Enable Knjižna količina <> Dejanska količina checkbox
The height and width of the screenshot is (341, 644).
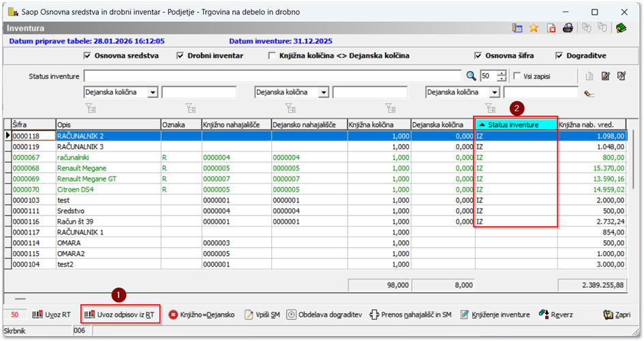tap(272, 55)
